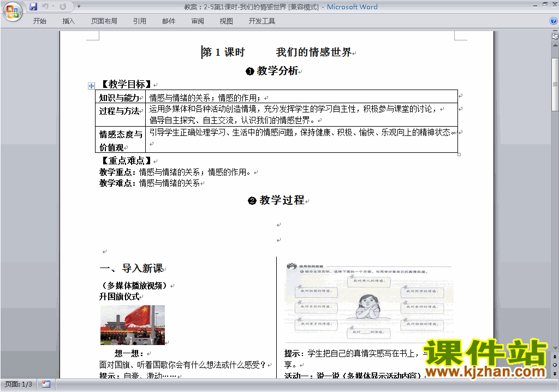Select the national flag raising photo
This screenshot has height=392, width=559.
(x=132, y=325)
